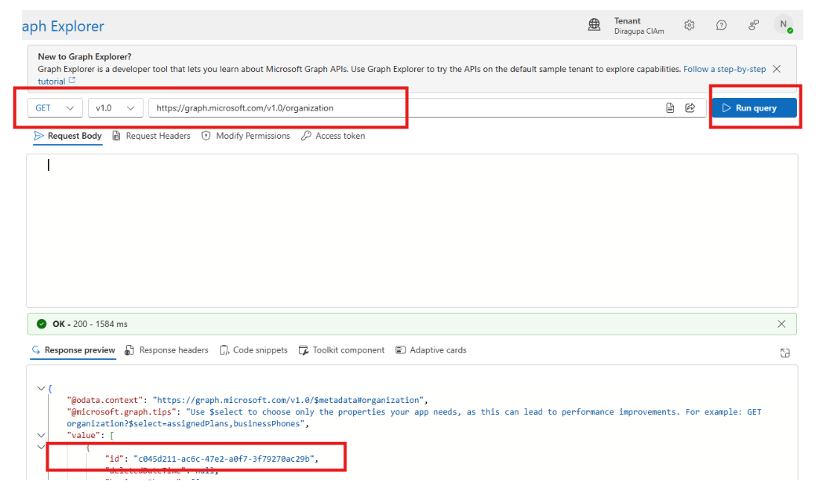The image size is (823, 504).
Task: Switch to the Response headers tab
Action: coord(166,350)
